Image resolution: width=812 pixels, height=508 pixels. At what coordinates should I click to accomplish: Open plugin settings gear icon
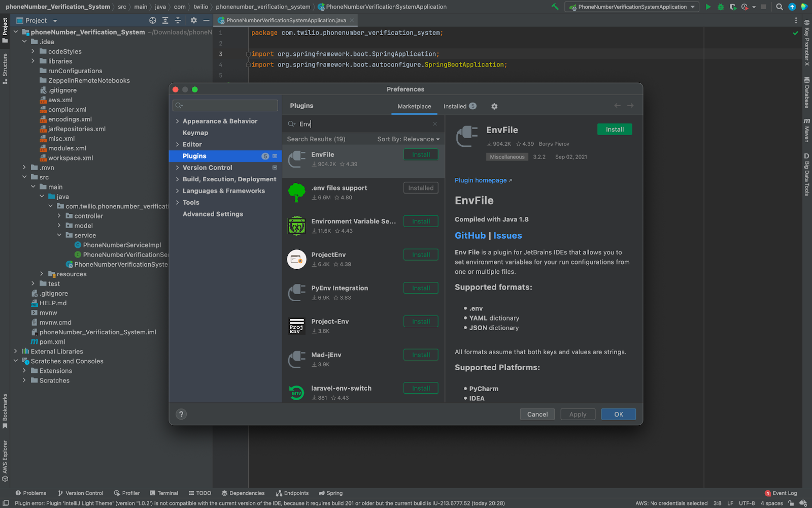click(x=494, y=106)
